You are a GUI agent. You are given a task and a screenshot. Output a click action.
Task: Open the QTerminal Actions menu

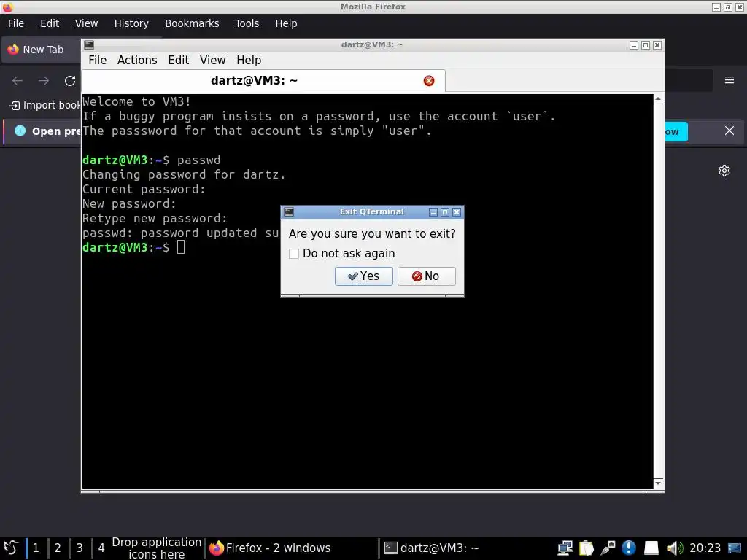[137, 60]
